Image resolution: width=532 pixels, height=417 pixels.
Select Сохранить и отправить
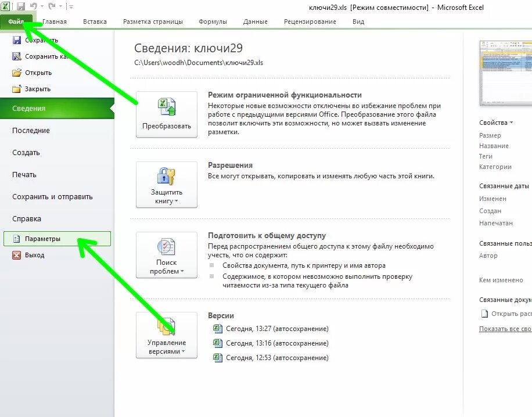coord(52,197)
